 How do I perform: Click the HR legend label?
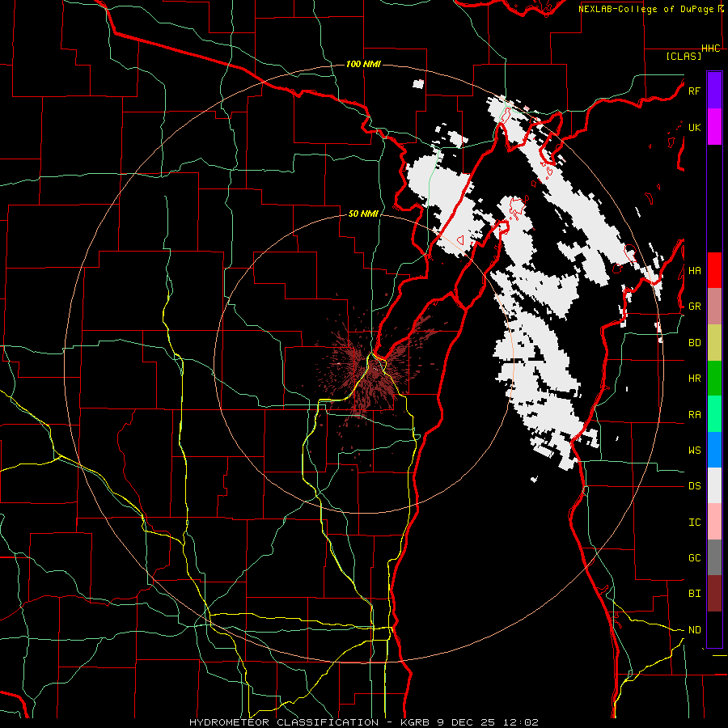(694, 379)
